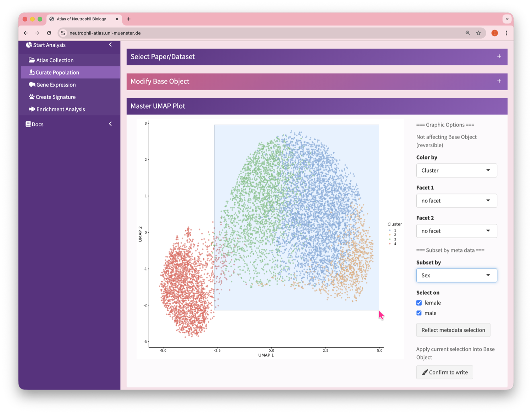Click the Confirm to write button

444,372
